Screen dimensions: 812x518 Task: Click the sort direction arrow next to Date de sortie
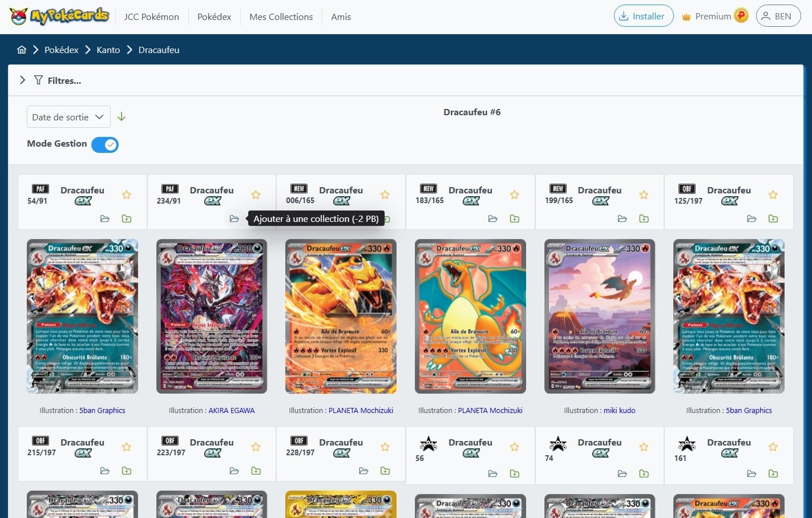pos(121,116)
